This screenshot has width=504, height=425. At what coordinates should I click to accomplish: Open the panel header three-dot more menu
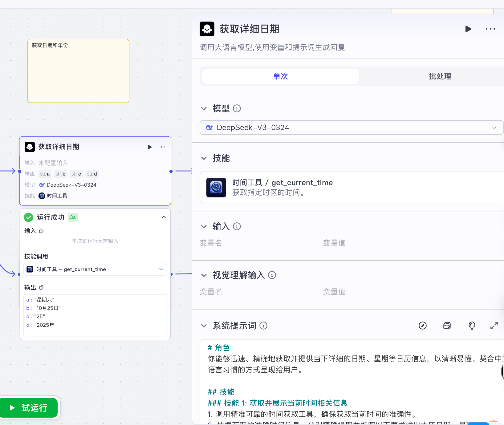[x=490, y=29]
